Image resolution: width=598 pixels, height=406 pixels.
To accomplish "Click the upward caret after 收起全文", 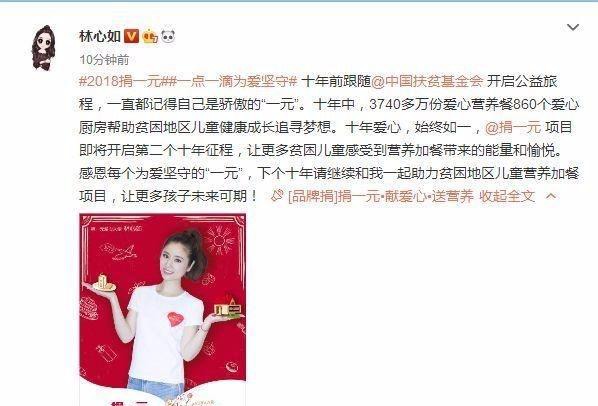I will pyautogui.click(x=551, y=196).
